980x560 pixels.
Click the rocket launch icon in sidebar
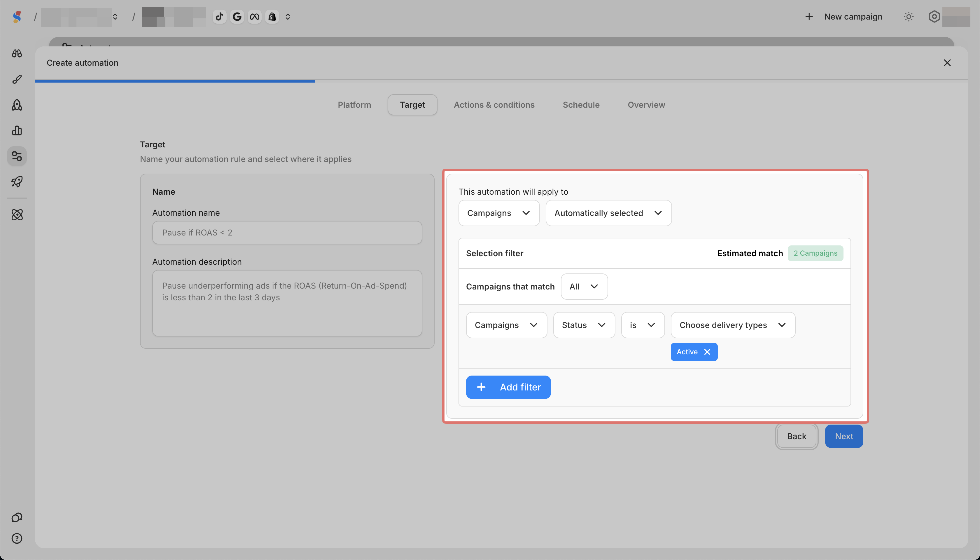click(x=17, y=182)
